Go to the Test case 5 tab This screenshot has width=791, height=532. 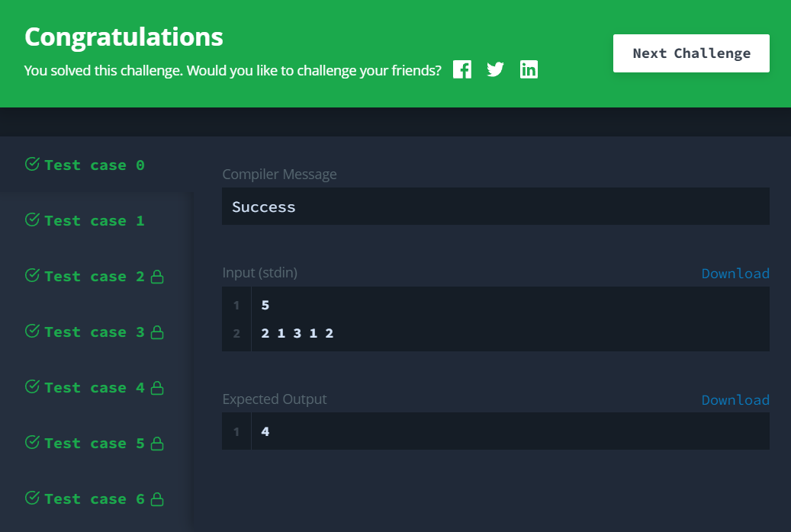96,443
